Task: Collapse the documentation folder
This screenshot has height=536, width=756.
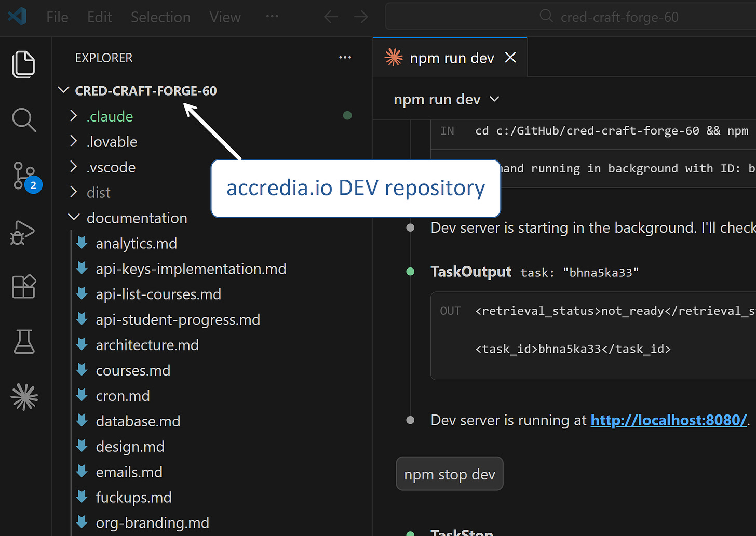Action: tap(73, 217)
